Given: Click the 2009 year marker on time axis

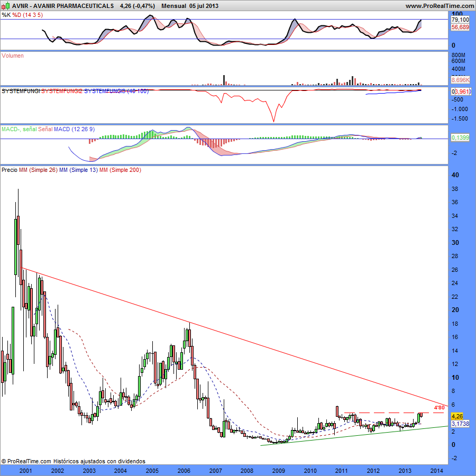Looking at the screenshot, I should tap(278, 471).
